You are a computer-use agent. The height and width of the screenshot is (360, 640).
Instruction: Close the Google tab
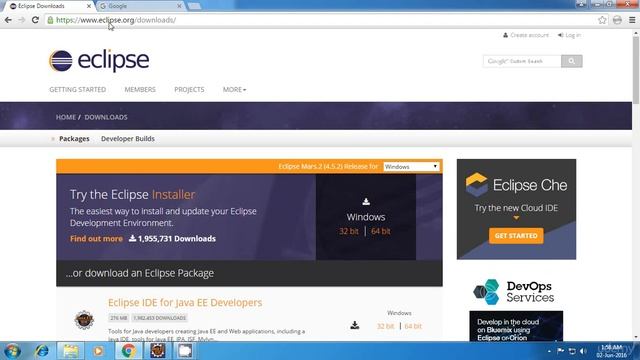(179, 6)
